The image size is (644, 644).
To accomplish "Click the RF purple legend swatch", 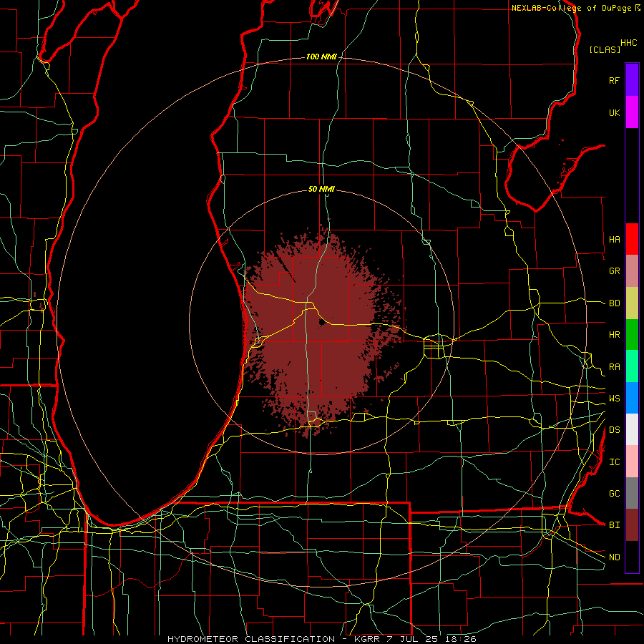I will (x=632, y=80).
